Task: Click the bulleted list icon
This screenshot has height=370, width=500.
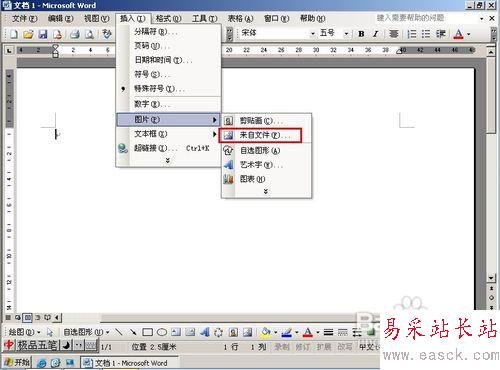Action: (x=426, y=34)
